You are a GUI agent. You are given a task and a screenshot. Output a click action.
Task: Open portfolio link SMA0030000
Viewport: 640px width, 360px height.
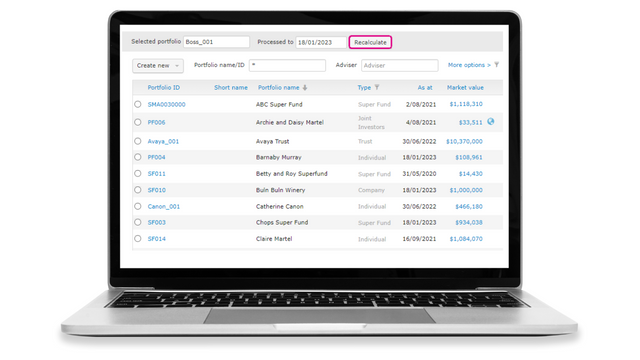[x=167, y=104]
